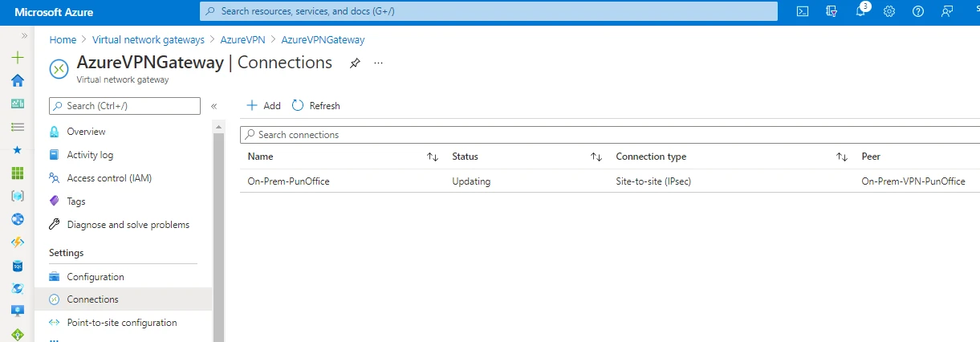Open portal settings gear

pos(889,11)
